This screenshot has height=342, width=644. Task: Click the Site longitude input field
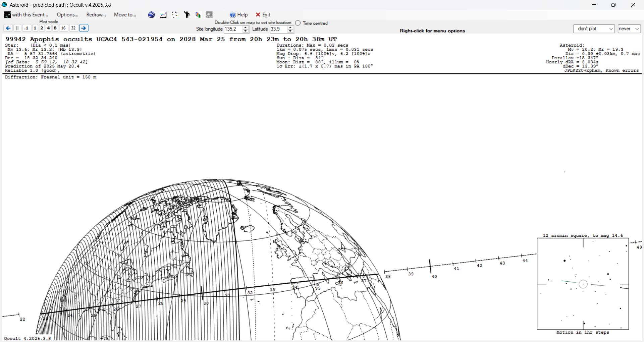tap(233, 29)
